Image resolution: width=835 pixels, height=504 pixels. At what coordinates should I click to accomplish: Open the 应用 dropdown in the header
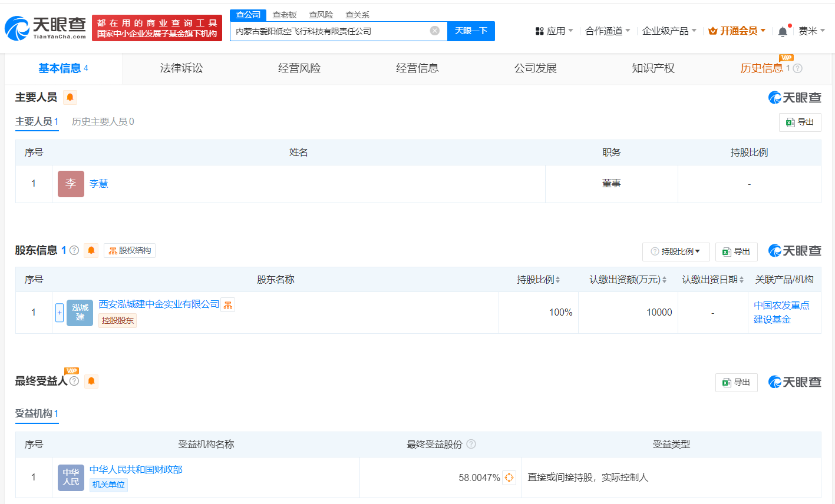tap(553, 30)
